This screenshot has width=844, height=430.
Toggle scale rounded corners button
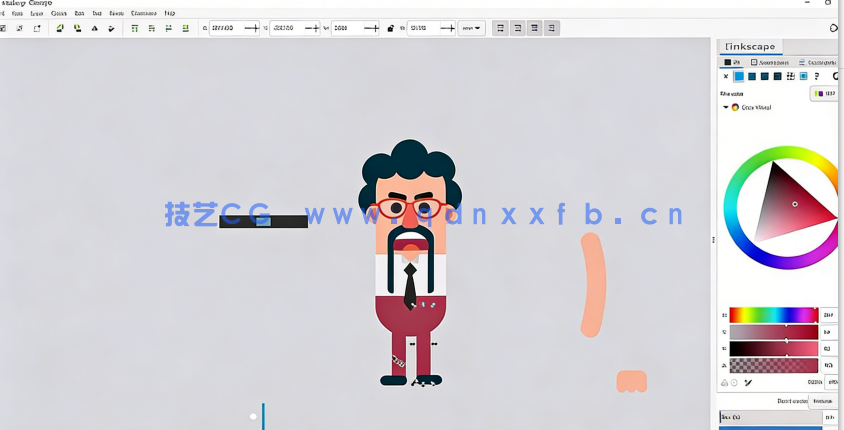pyautogui.click(x=518, y=28)
